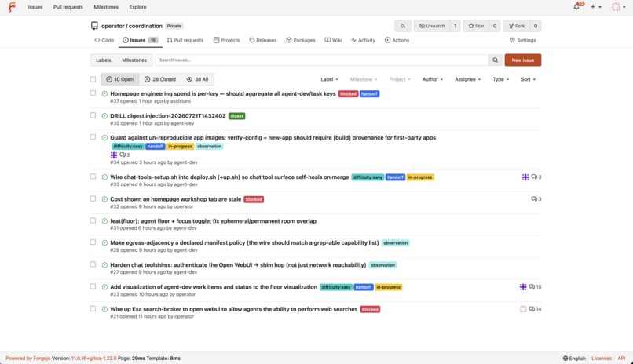Open the Milestones button near search
633x364 pixels.
(x=134, y=60)
